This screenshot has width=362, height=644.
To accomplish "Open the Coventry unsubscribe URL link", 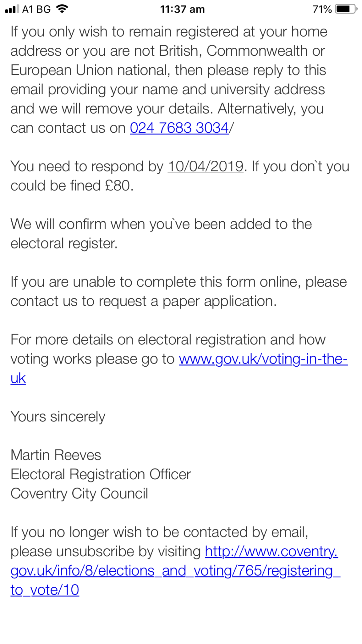I will click(x=175, y=571).
